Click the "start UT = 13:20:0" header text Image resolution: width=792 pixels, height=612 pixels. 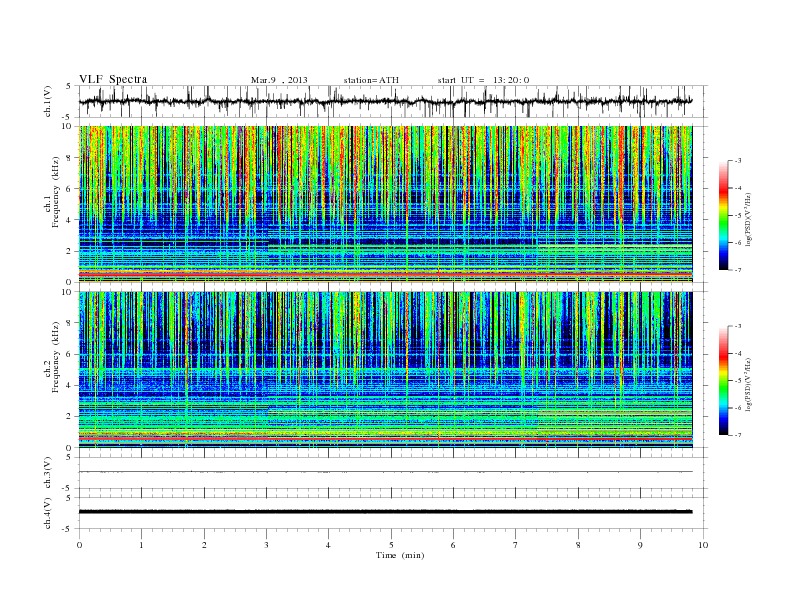[x=483, y=80]
